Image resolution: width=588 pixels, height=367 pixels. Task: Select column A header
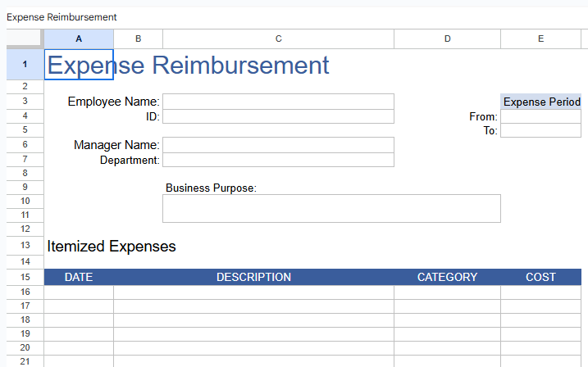(x=79, y=39)
